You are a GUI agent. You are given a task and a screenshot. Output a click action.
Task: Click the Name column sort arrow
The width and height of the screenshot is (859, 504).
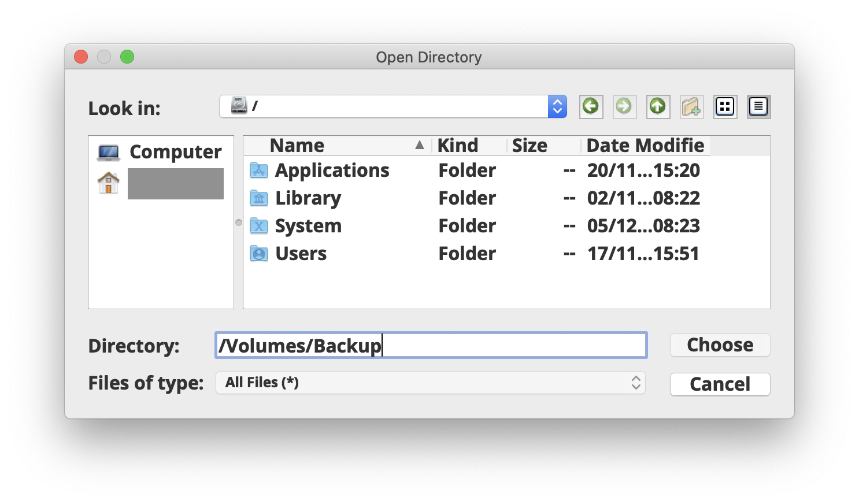click(419, 145)
